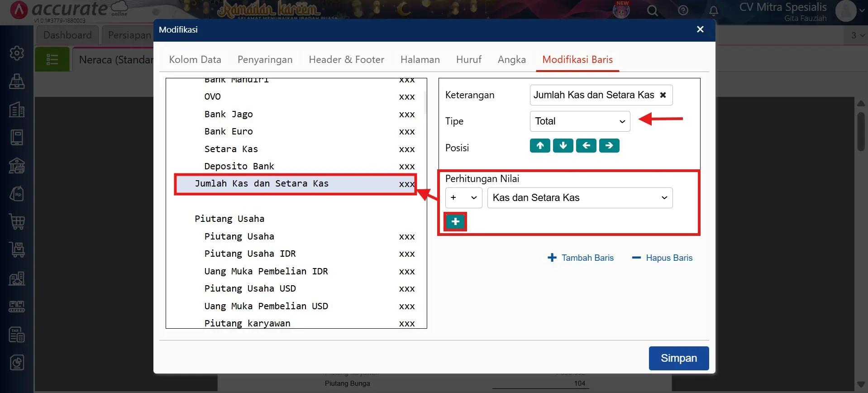The image size is (868, 393).
Task: Click the Hapus Baris link
Action: (x=662, y=258)
